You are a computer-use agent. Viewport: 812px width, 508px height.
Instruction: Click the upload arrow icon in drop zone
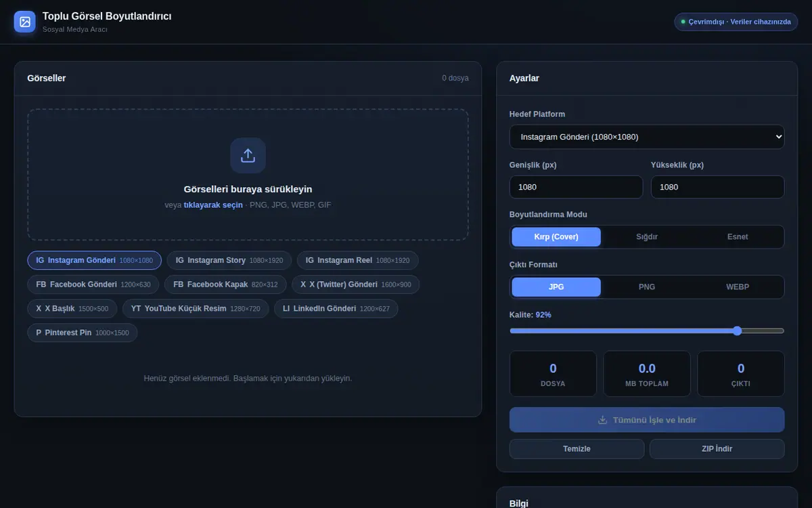click(x=248, y=156)
